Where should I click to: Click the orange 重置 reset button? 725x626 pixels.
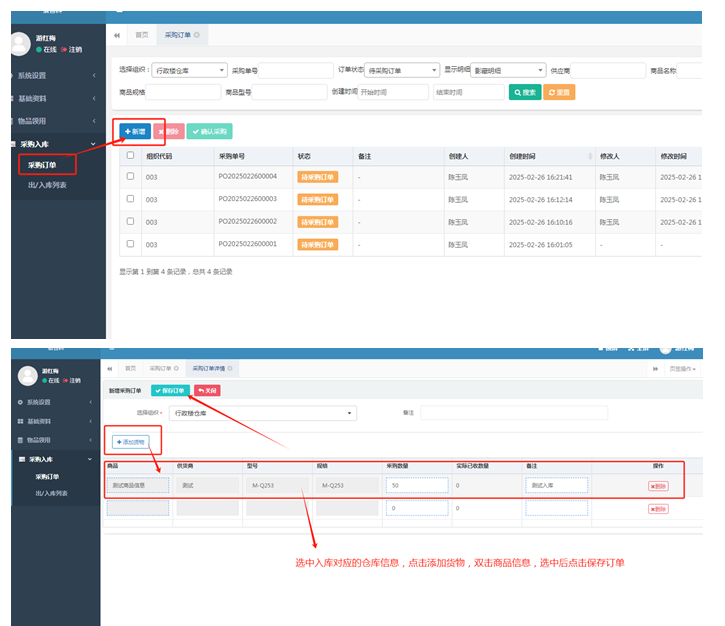pos(560,92)
